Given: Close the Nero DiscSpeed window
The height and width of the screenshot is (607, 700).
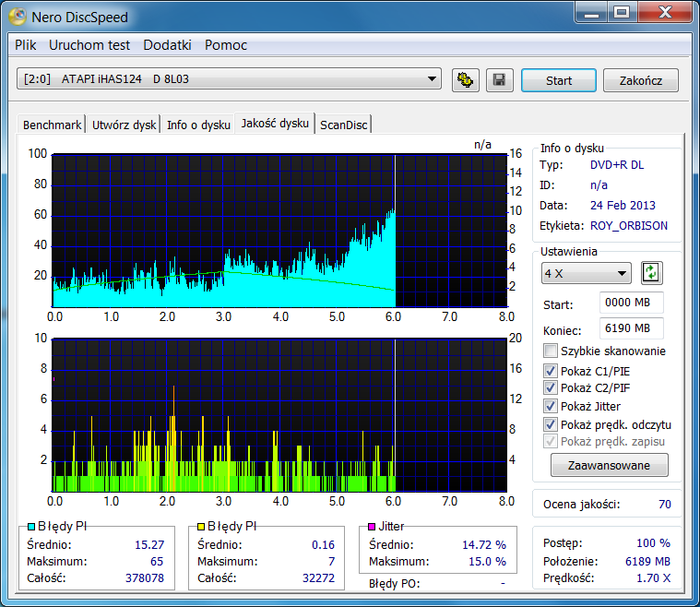Looking at the screenshot, I should (x=665, y=12).
